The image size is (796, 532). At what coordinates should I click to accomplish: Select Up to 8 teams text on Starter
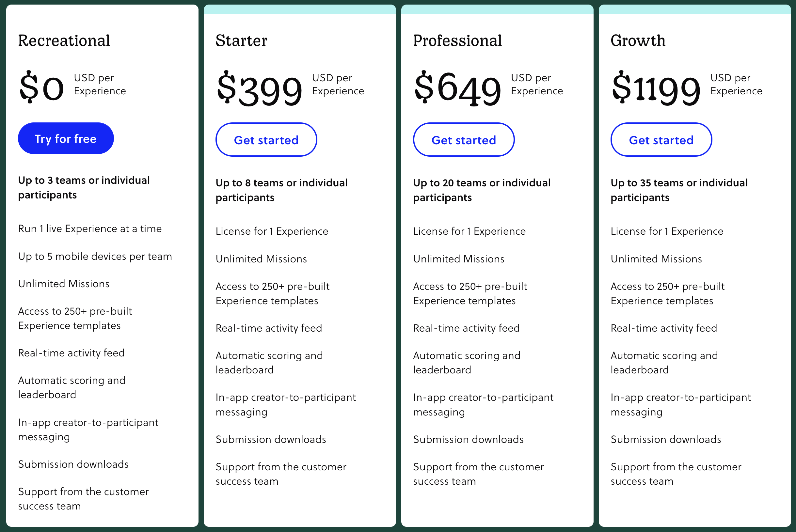click(x=281, y=190)
